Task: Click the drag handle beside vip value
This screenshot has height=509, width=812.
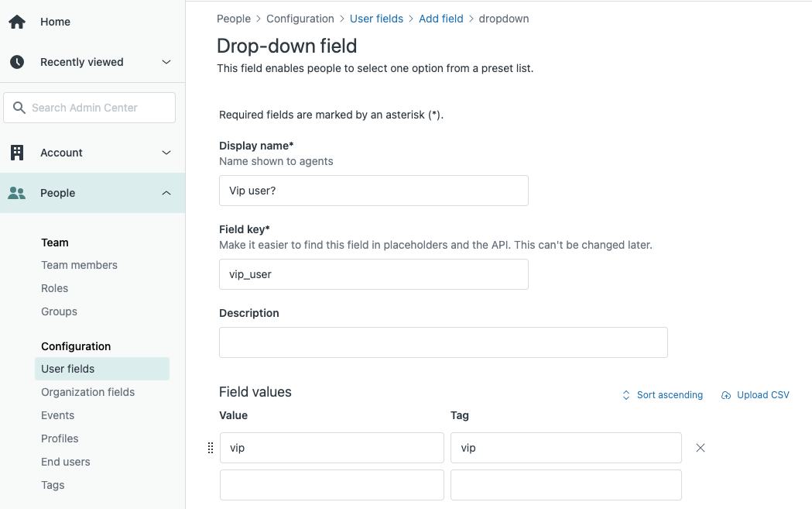Action: [x=211, y=448]
